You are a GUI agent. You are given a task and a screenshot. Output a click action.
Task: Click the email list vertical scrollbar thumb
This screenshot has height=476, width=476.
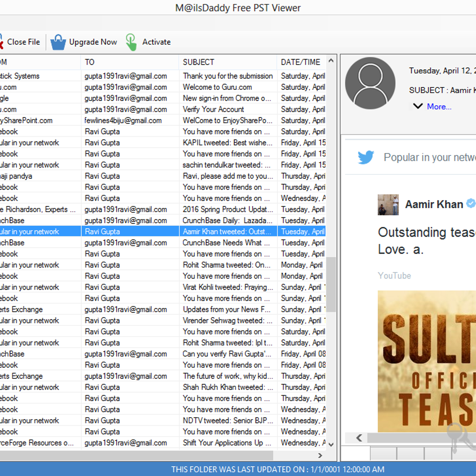(x=331, y=284)
